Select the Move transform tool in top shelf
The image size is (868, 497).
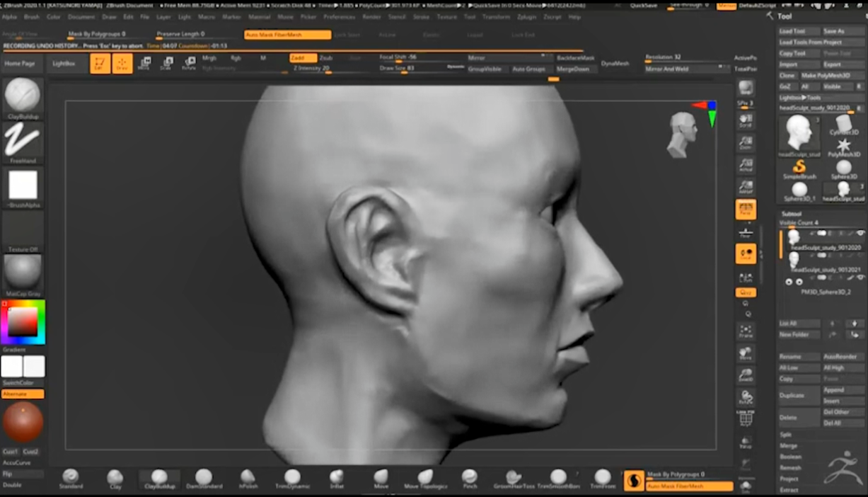click(144, 64)
